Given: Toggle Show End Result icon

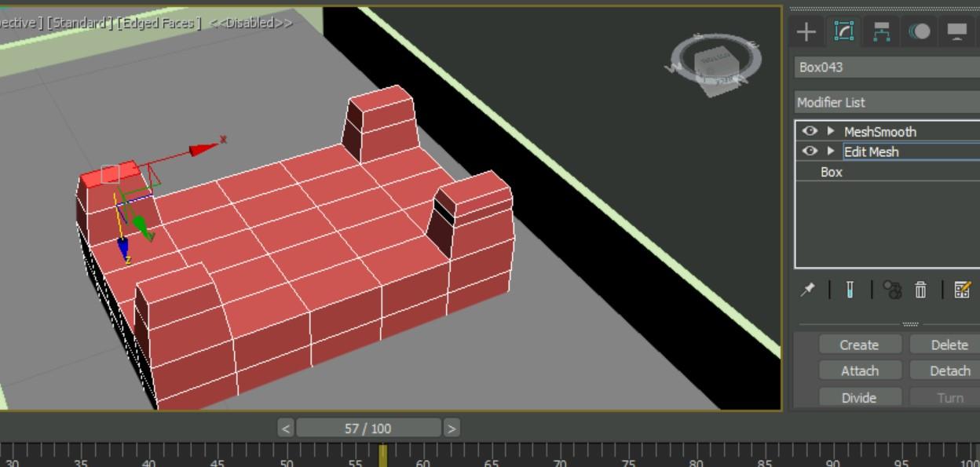Looking at the screenshot, I should coord(850,290).
